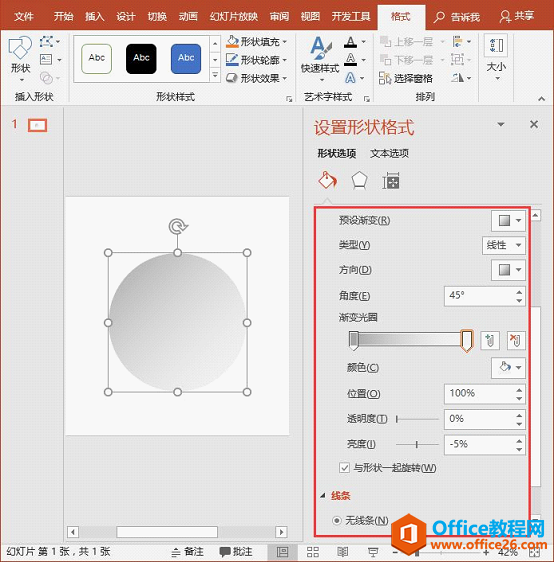
Task: Click 备注 notes in status bar
Action: pyautogui.click(x=187, y=552)
